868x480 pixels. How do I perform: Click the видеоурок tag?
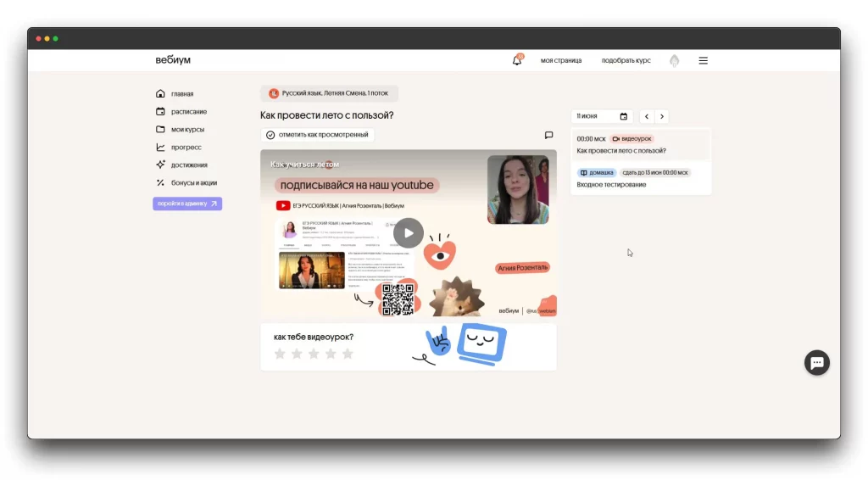pos(632,139)
